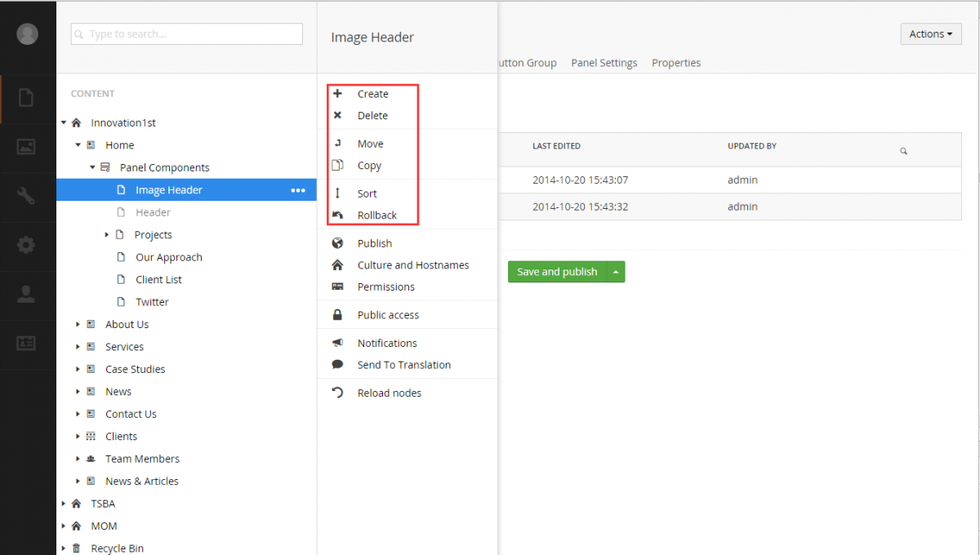Open the Users section icon in sidebar
The image size is (980, 555).
point(26,294)
